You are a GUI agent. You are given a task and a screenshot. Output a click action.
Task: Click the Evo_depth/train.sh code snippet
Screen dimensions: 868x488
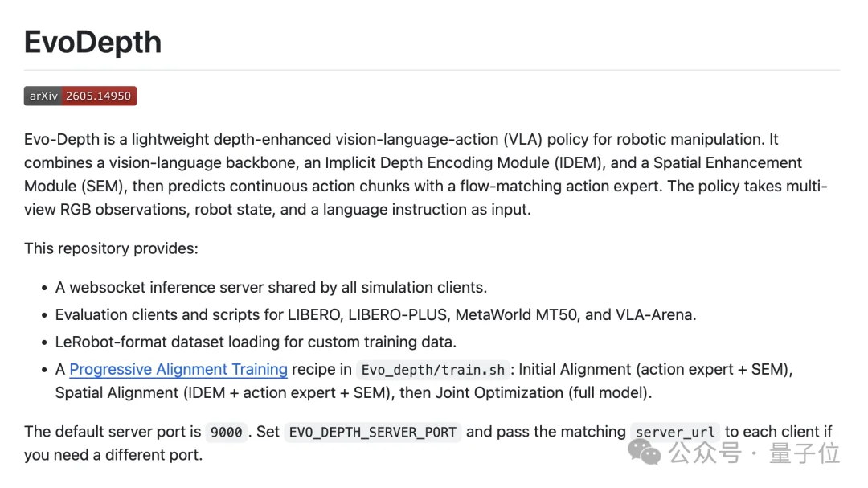433,370
